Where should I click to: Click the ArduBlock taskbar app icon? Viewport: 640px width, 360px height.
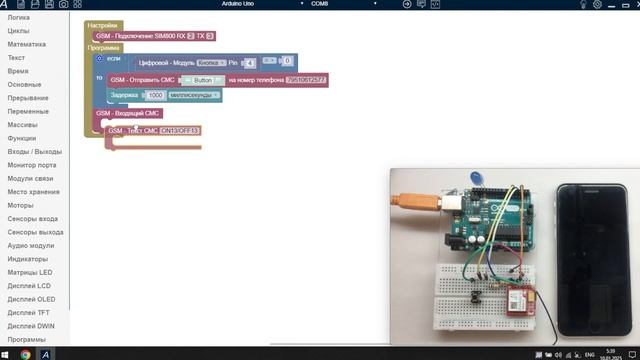(45, 354)
